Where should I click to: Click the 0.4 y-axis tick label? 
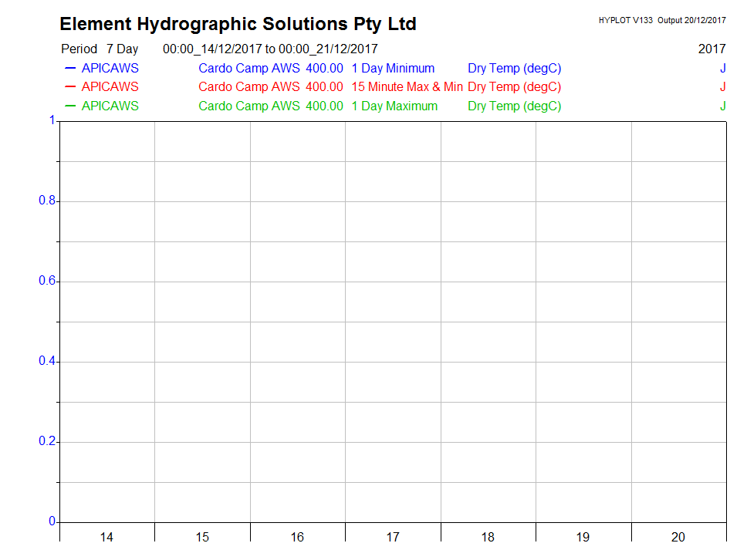click(47, 362)
